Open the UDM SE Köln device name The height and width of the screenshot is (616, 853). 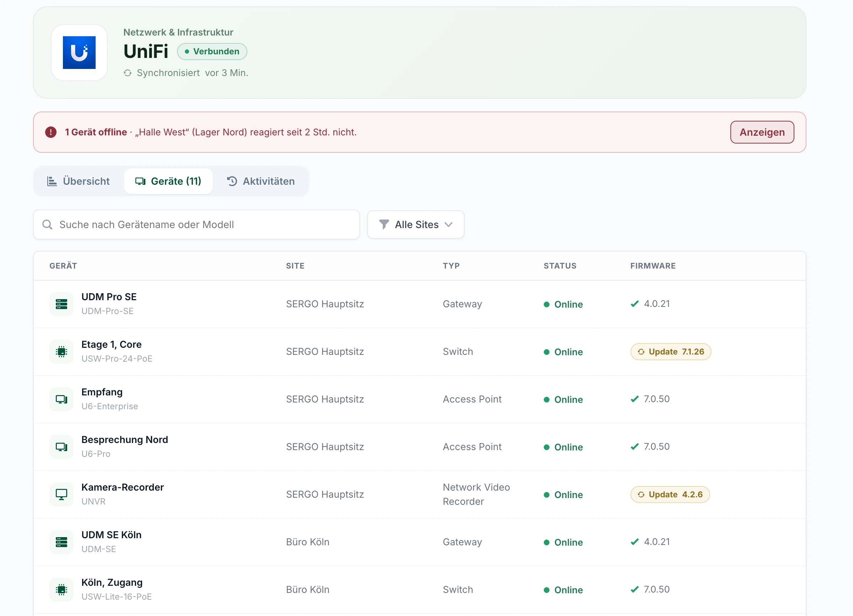pyautogui.click(x=112, y=535)
